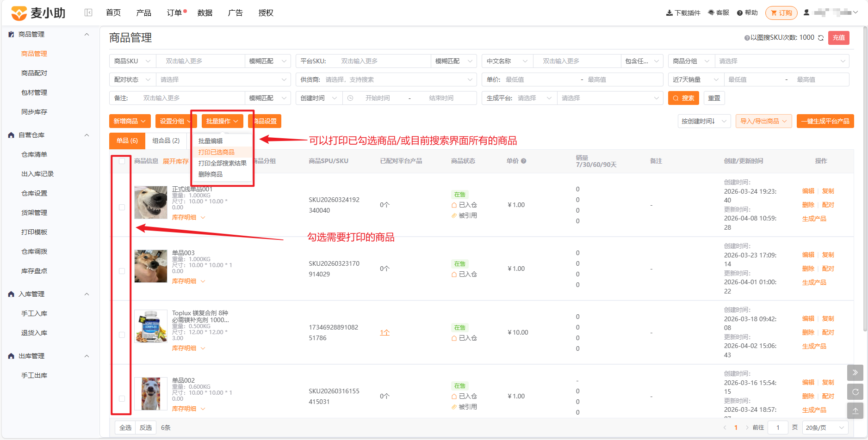Check the Toplux 镁复合剂 row checkbox
The width and height of the screenshot is (868, 440).
click(x=122, y=335)
